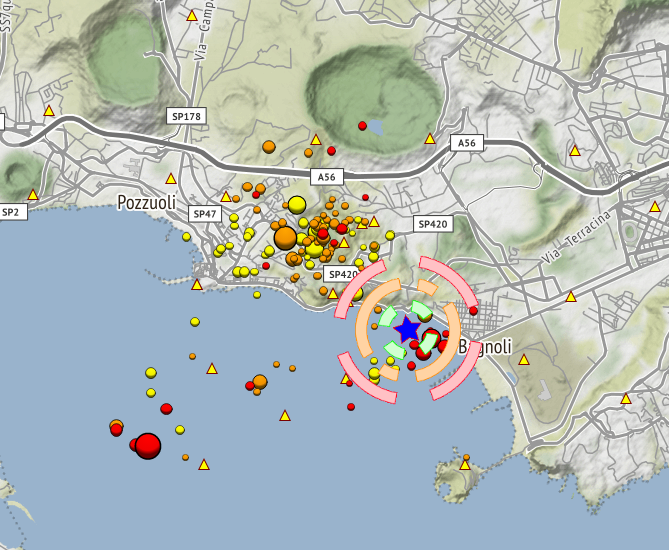Select yellow triangle right of the largest red circle
The width and height of the screenshot is (669, 550).
[x=204, y=464]
